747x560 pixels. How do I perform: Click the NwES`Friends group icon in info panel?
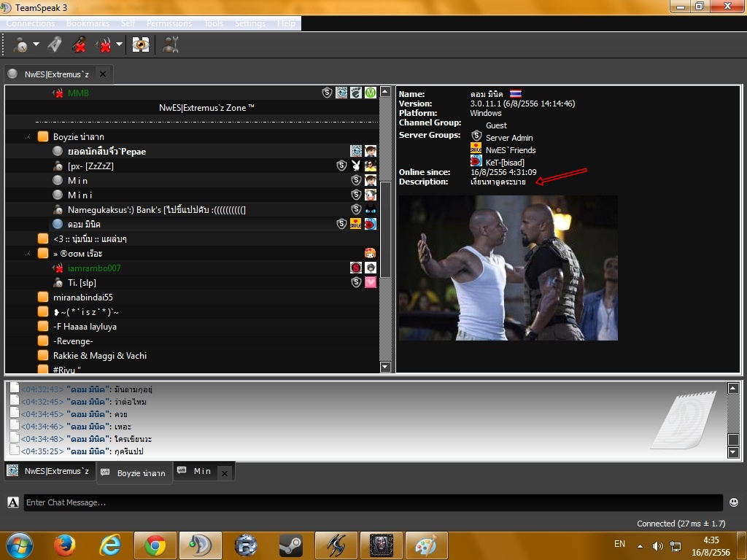[x=476, y=148]
